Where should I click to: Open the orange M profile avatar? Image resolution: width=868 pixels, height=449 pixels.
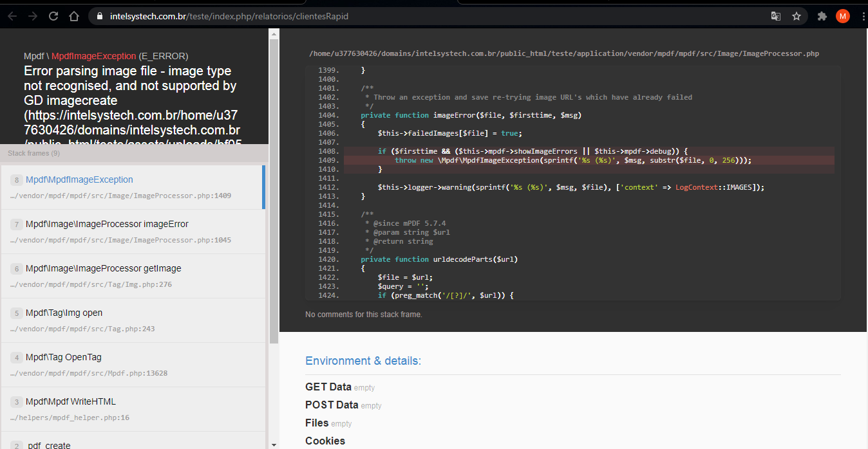tap(842, 15)
